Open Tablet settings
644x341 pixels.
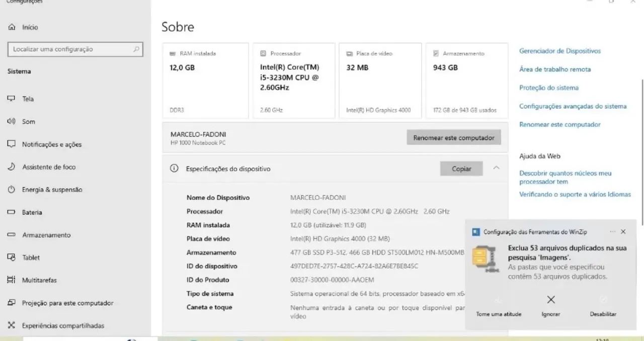click(24, 257)
